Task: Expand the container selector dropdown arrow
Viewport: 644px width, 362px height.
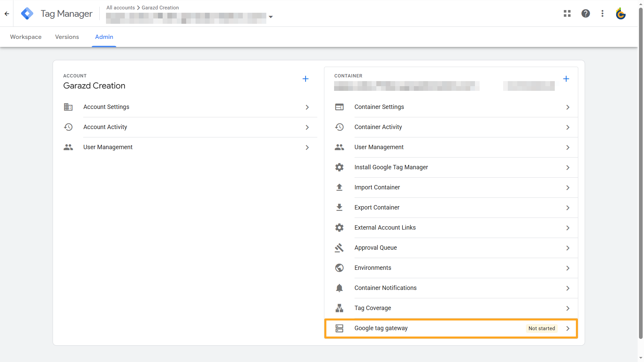Action: 271,17
